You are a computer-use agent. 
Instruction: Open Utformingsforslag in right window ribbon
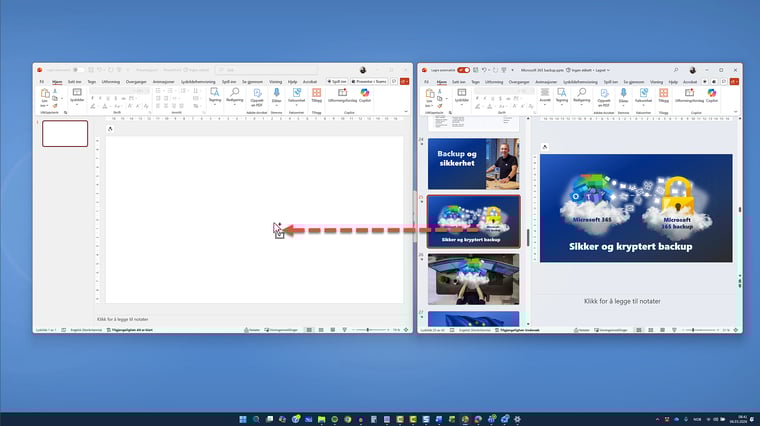tap(689, 95)
